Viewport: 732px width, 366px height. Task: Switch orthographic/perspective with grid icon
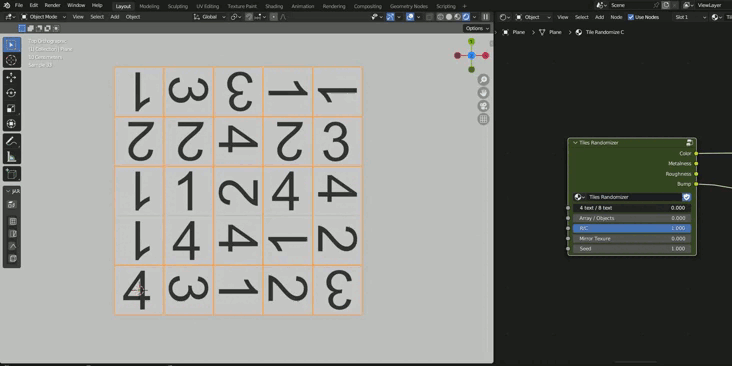point(483,119)
